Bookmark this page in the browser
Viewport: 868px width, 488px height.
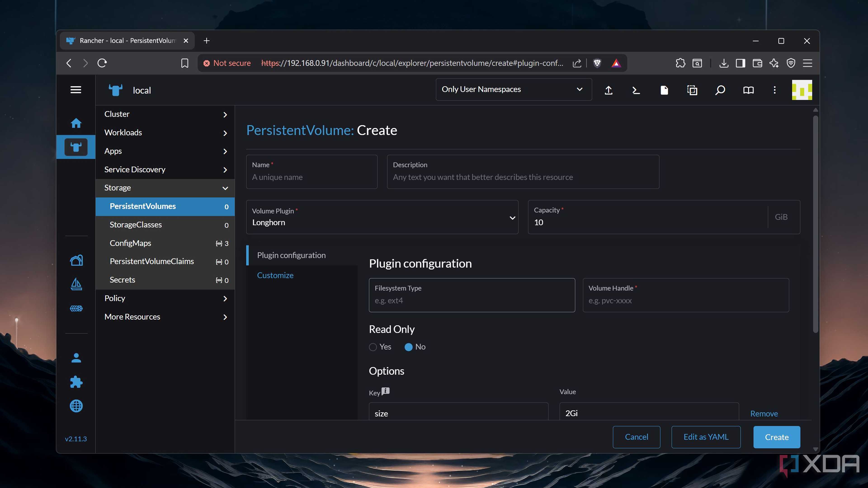(x=185, y=63)
